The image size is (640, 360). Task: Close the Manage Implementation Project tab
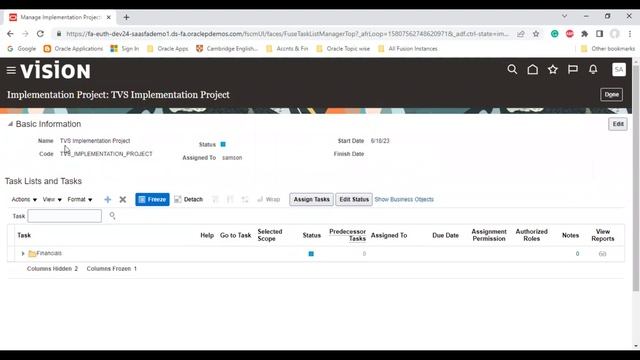[109, 17]
